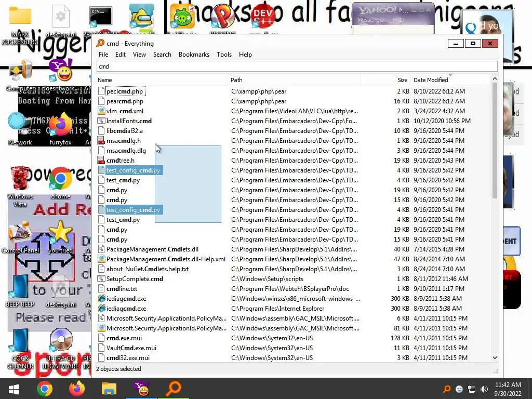
Task: Open File Explorer from the taskbar
Action: point(109,389)
